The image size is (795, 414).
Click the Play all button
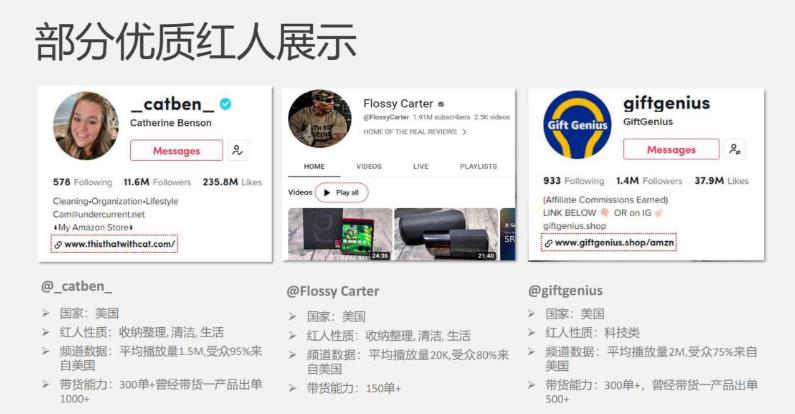click(x=342, y=192)
